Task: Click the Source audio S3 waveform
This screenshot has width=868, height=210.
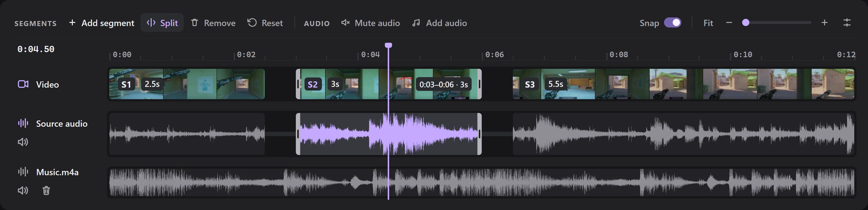Action: 683,134
